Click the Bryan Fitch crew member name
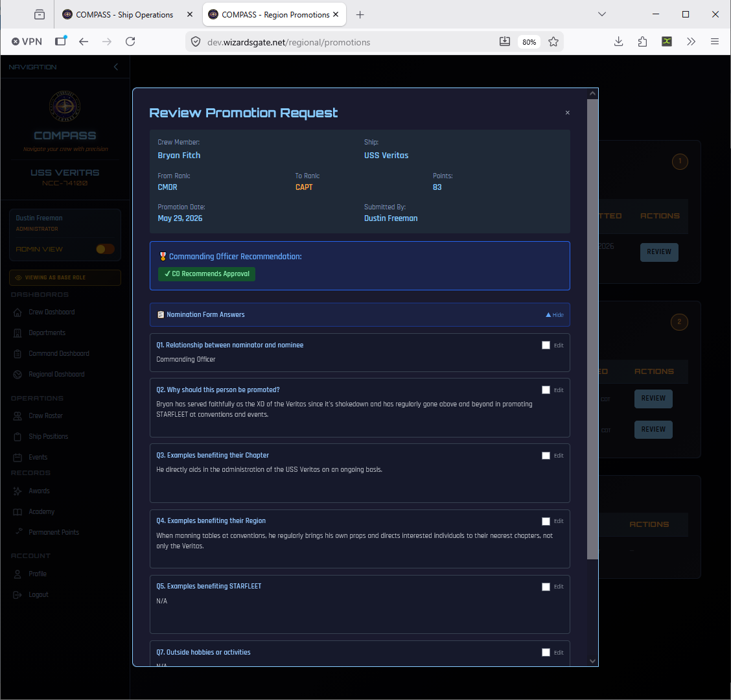This screenshot has height=700, width=731. pyautogui.click(x=179, y=156)
